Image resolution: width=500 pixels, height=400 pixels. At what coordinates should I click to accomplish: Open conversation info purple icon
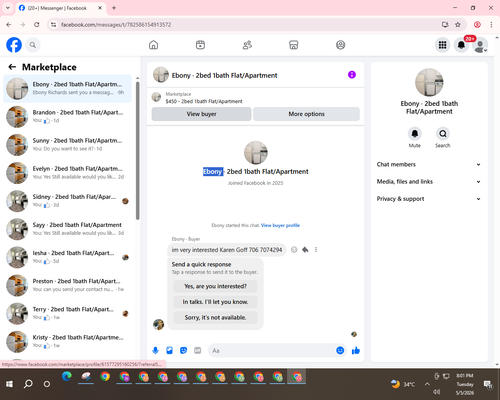click(352, 75)
